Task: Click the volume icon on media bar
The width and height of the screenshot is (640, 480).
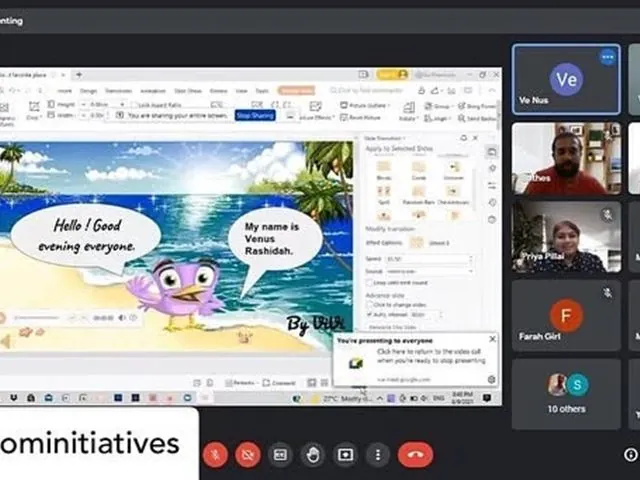Action: [x=122, y=318]
